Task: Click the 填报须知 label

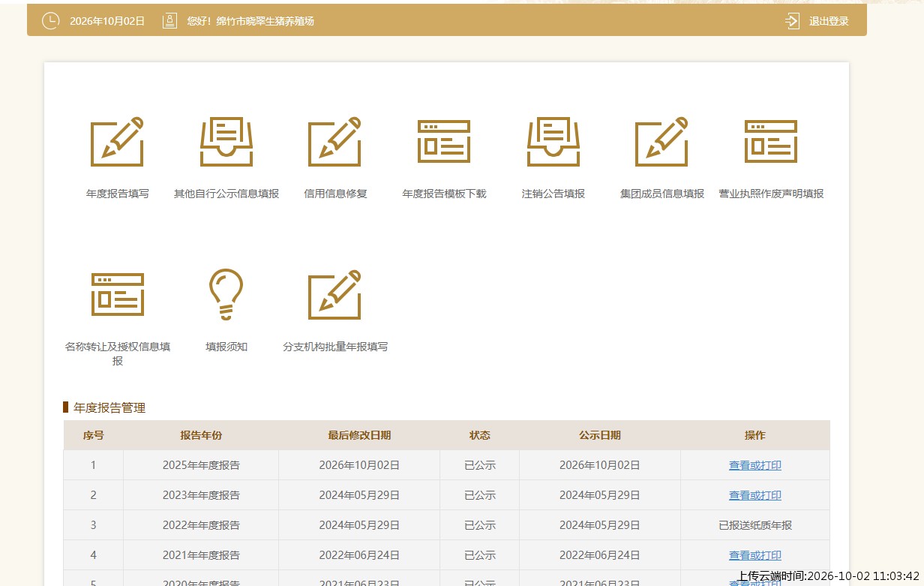Action: [226, 347]
